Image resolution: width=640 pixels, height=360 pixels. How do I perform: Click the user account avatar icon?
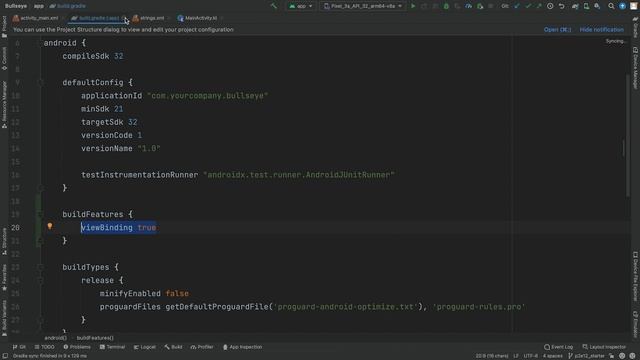click(x=633, y=6)
